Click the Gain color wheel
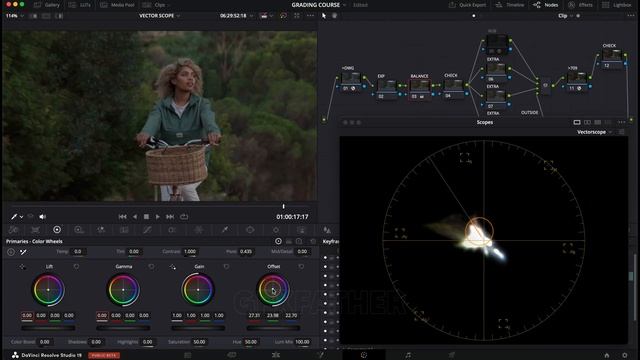The width and height of the screenshot is (640, 360). coord(198,290)
